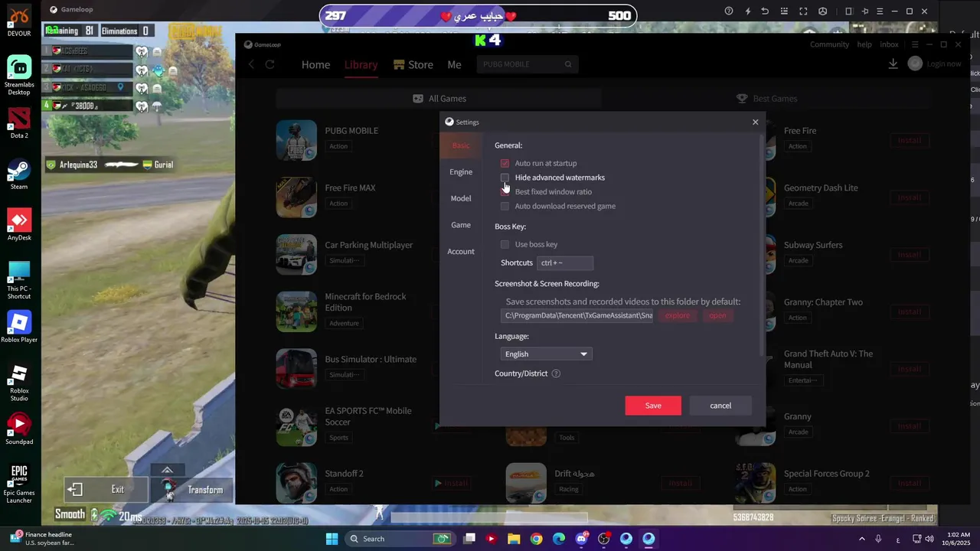Select Library in Gameloop navigation
The image size is (980, 551).
(x=361, y=64)
